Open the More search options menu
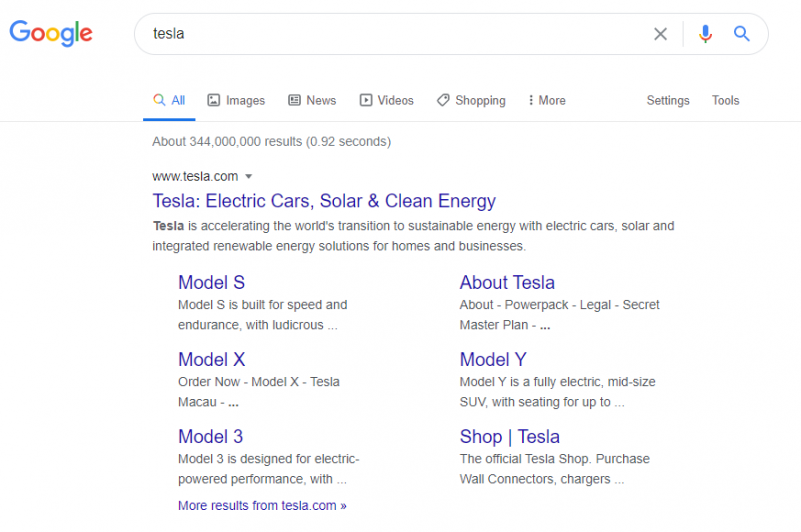 tap(547, 100)
